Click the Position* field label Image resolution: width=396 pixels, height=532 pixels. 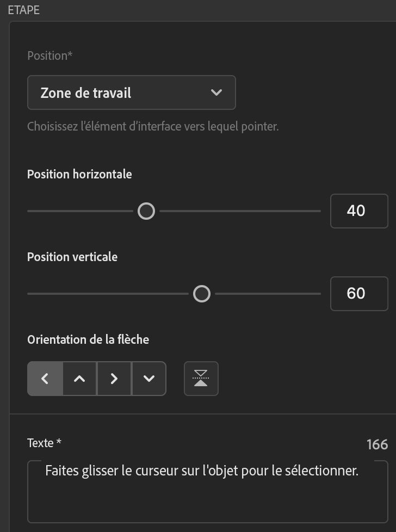tap(50, 55)
